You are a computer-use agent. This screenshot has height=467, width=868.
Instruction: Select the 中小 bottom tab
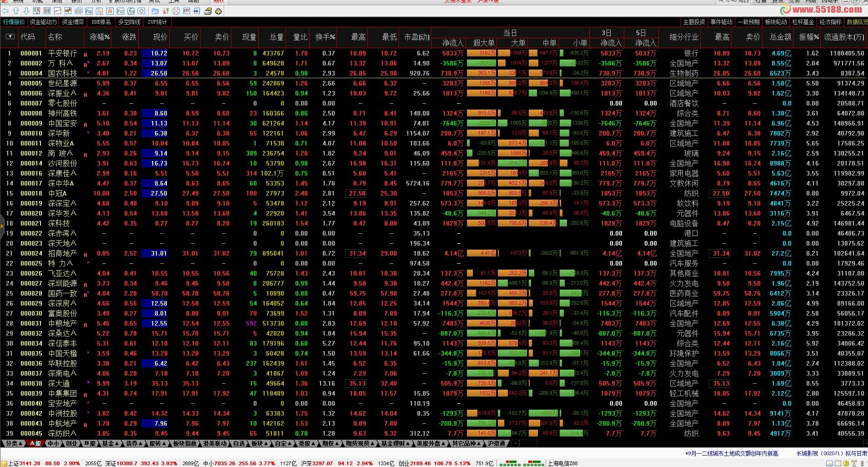coord(54,443)
